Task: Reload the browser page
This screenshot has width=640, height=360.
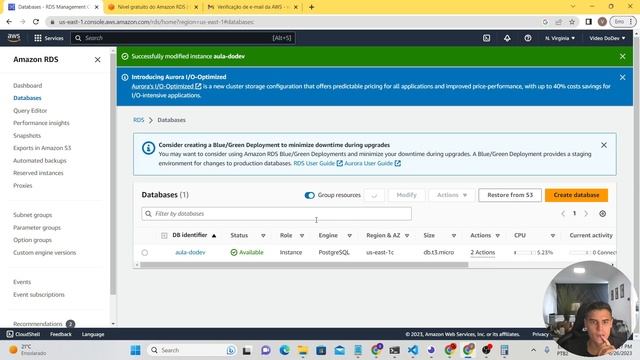Action: (36, 22)
